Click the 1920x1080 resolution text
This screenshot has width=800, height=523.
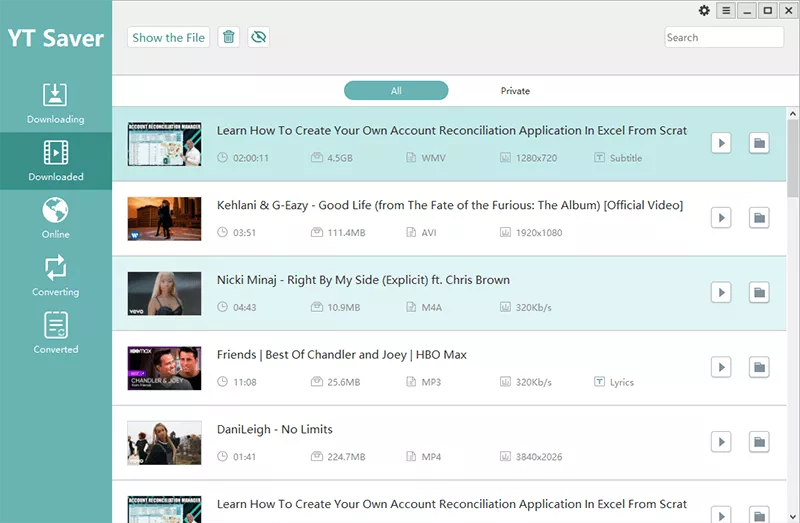539,233
